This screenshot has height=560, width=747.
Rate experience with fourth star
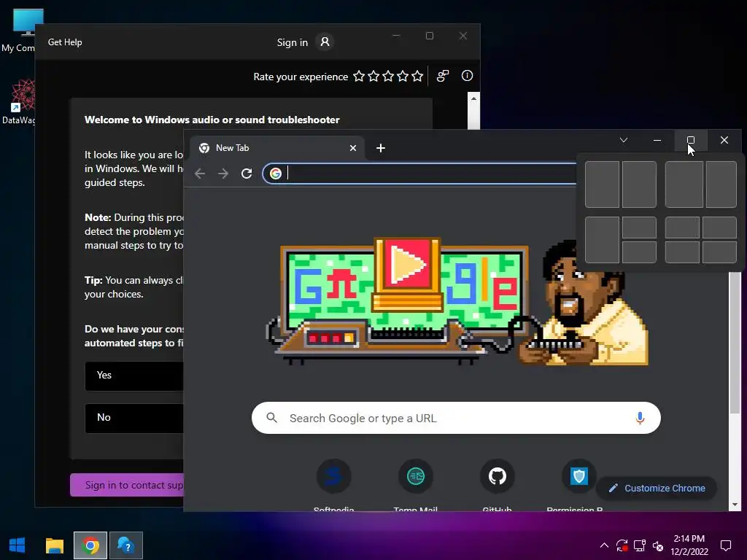coord(403,76)
